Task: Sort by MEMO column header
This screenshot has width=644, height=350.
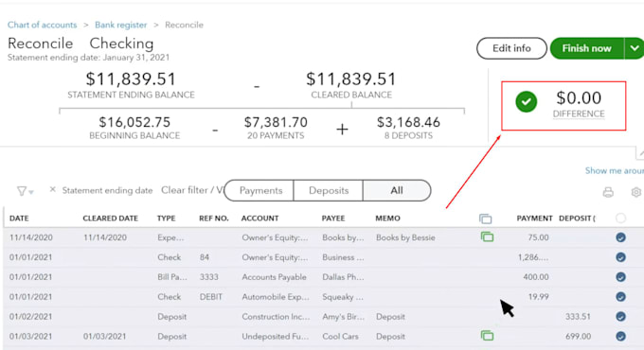Action: [387, 219]
